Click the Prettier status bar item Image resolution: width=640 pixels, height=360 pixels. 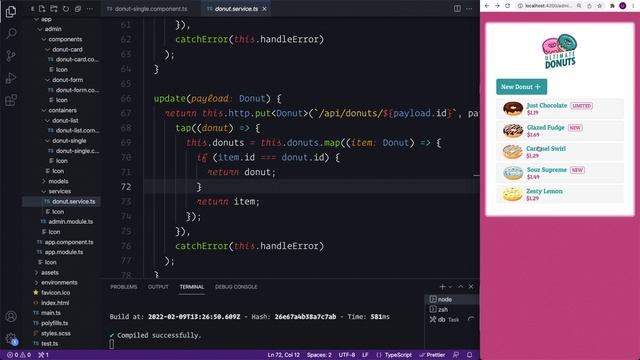click(x=432, y=355)
